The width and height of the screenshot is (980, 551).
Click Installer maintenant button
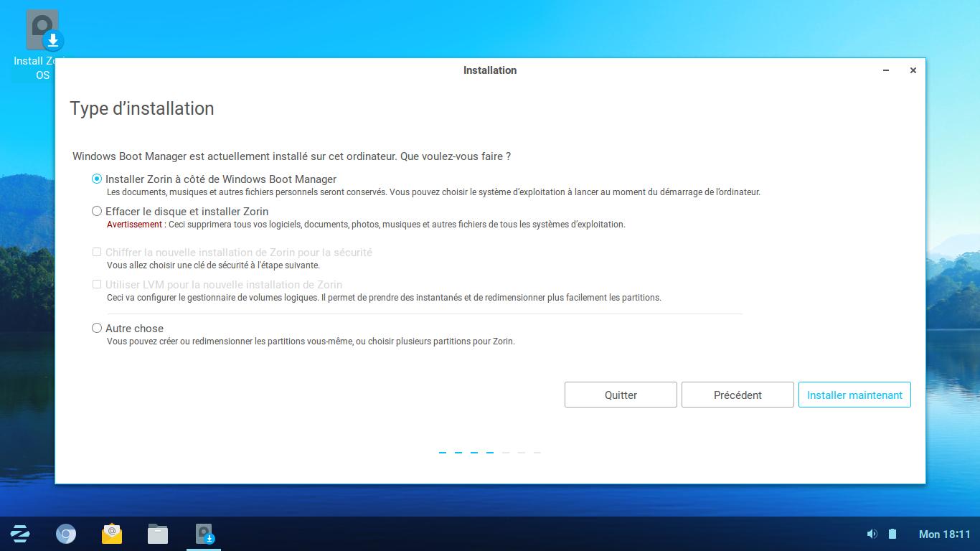point(854,395)
